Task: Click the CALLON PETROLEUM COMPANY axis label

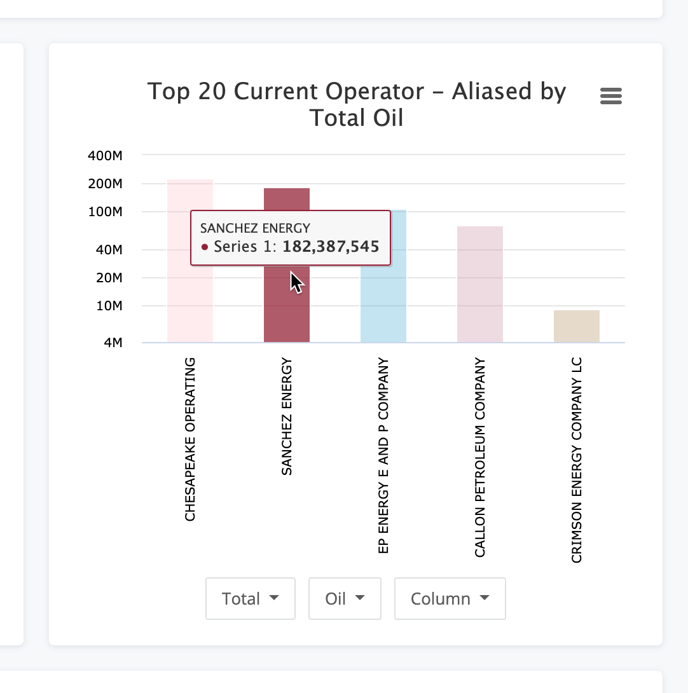Action: [480, 457]
